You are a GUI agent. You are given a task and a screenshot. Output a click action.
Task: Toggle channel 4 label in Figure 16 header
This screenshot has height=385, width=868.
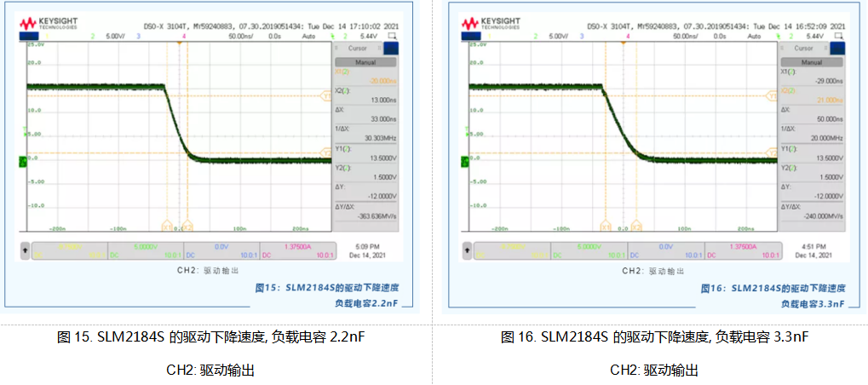click(628, 36)
